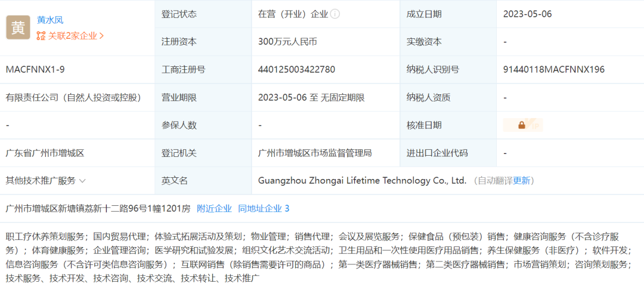Click the 实缴资本 label cell
Screen dimensions: 644x290
448,42
